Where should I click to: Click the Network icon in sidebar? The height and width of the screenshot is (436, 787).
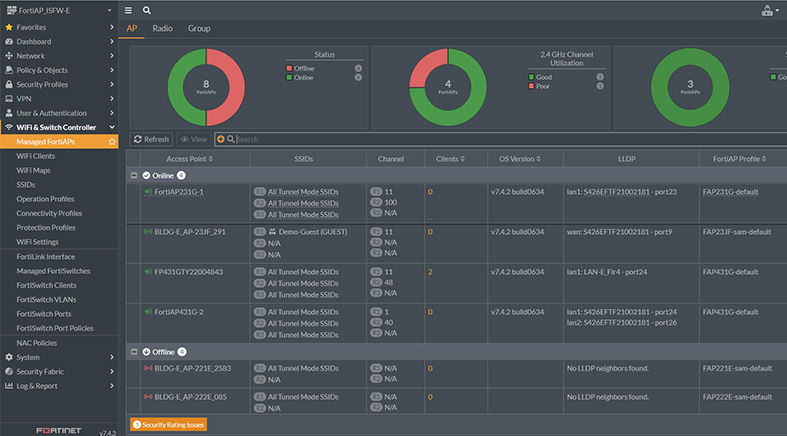click(x=9, y=56)
